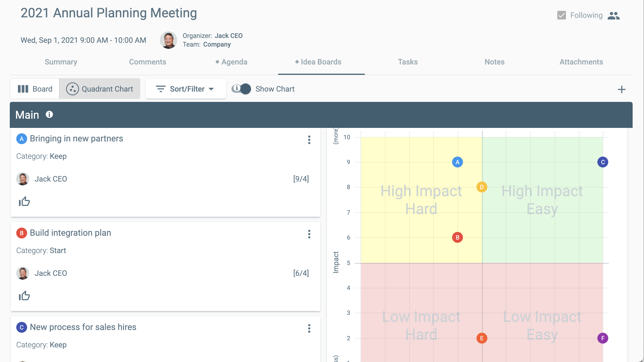Expand Sort/Filter dropdown arrow
The width and height of the screenshot is (644, 362).
(x=211, y=89)
